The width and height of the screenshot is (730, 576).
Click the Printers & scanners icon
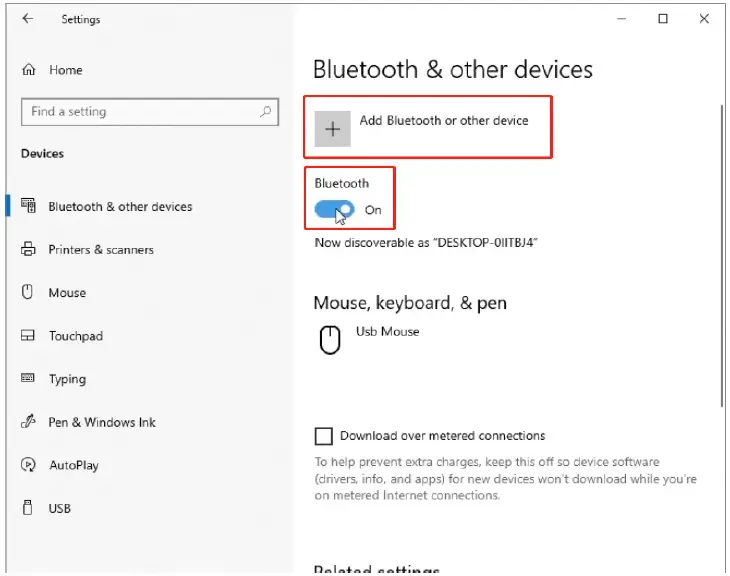(28, 249)
